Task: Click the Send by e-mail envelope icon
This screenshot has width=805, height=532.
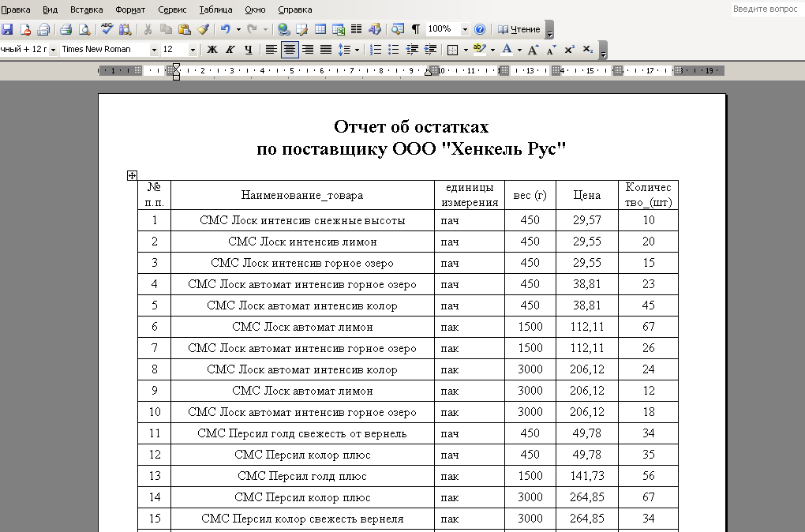Action: [43, 29]
